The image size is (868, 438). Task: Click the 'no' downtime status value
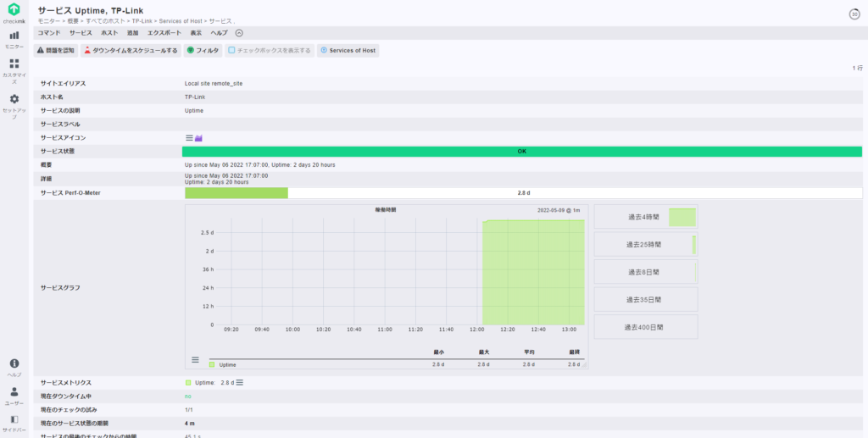point(187,396)
